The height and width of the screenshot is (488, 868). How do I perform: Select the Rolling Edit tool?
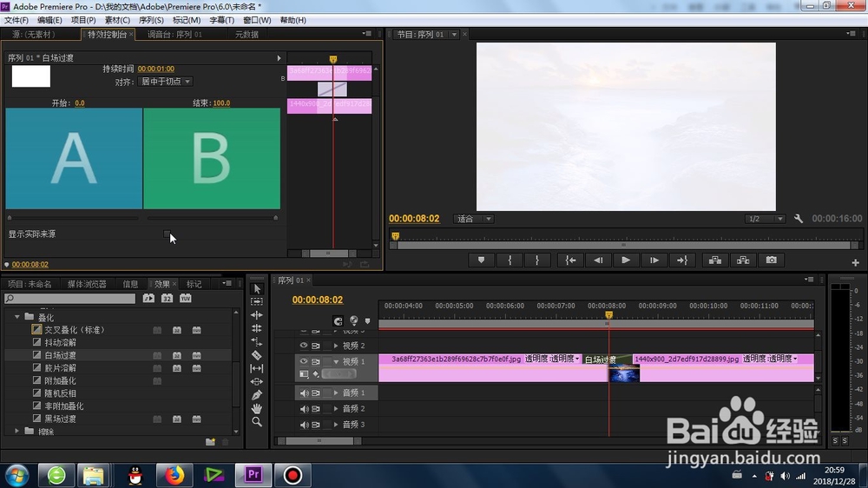click(x=257, y=328)
